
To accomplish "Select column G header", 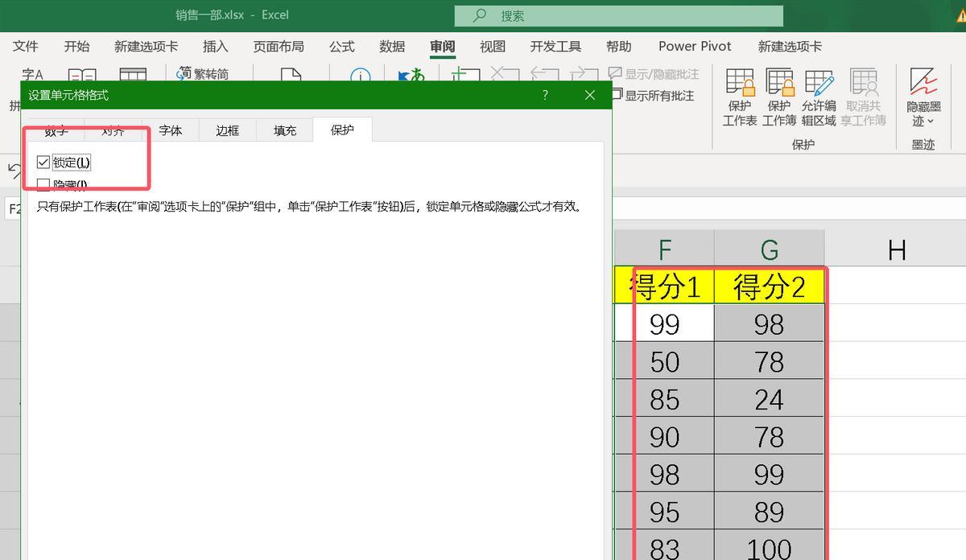I will pos(769,249).
